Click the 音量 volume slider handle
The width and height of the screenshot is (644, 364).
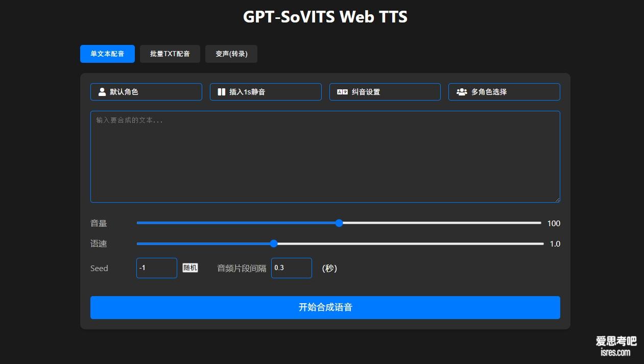coord(339,223)
